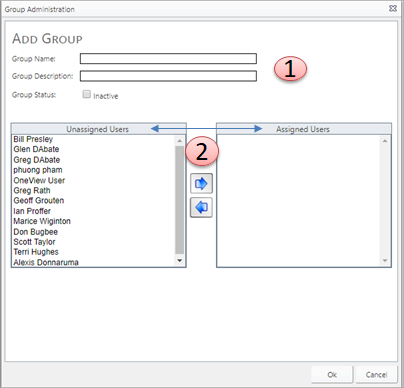Viewport: 404px width, 388px height.
Task: Click Assigned Users list scroll down arrow
Action: (385, 260)
